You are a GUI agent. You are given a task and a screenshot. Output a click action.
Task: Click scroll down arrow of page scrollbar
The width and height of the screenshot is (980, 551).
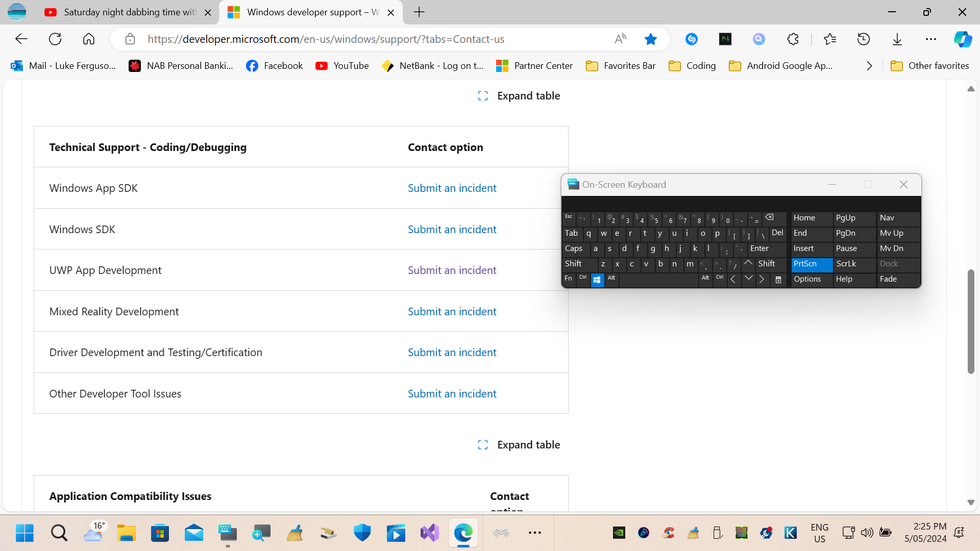[x=971, y=503]
